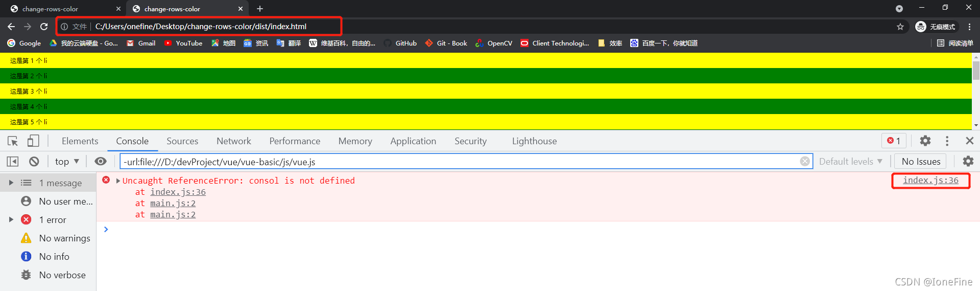
Task: Switch to the Performance tab
Action: point(295,141)
